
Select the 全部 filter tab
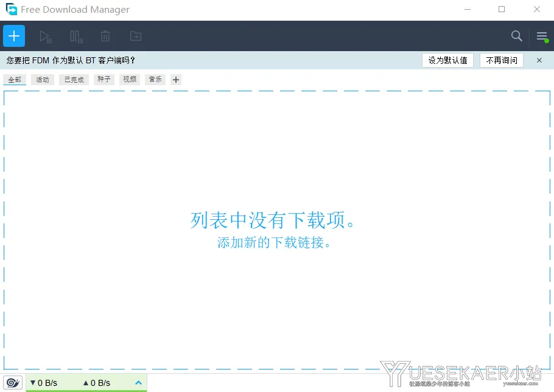click(x=15, y=80)
